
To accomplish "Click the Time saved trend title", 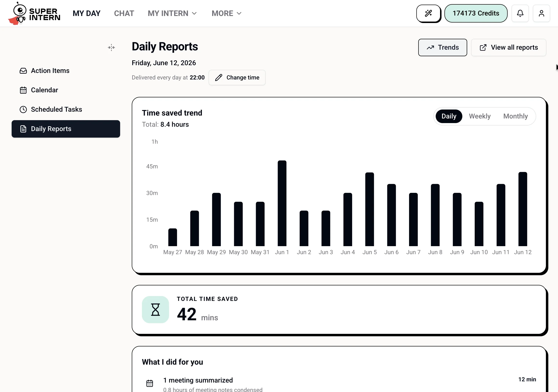I will coord(172,113).
